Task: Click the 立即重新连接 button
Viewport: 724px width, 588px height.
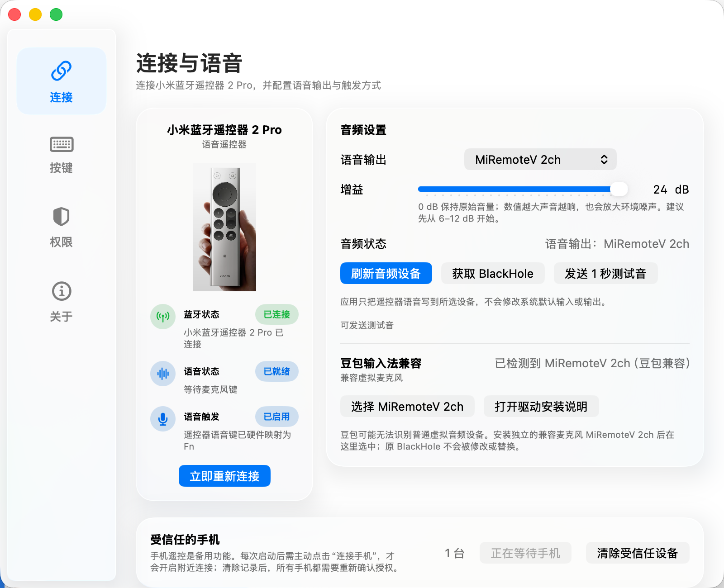Action: coord(224,476)
